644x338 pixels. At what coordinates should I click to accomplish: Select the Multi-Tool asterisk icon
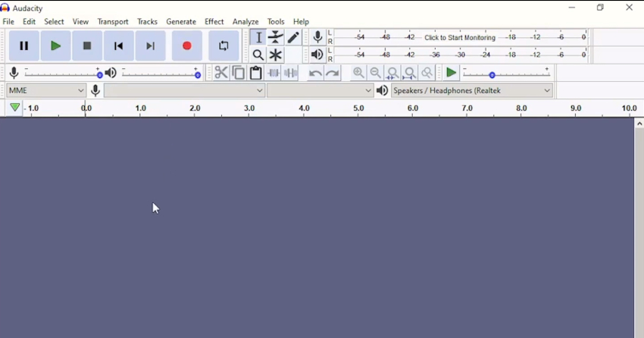(x=276, y=55)
